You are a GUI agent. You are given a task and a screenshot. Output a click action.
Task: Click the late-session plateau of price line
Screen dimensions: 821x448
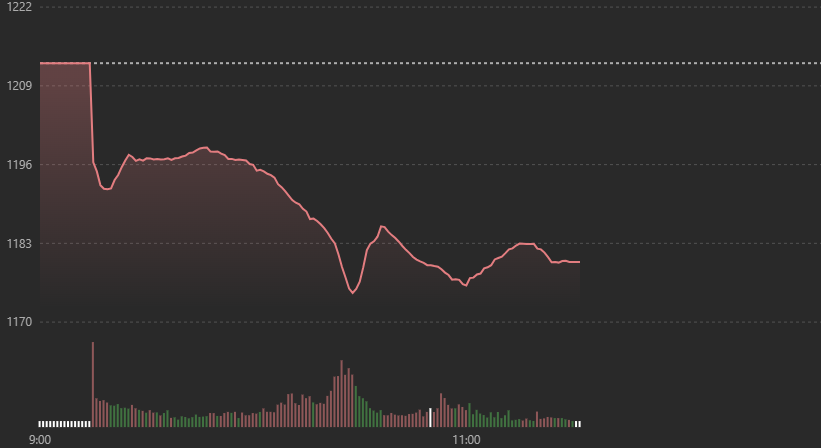point(526,243)
